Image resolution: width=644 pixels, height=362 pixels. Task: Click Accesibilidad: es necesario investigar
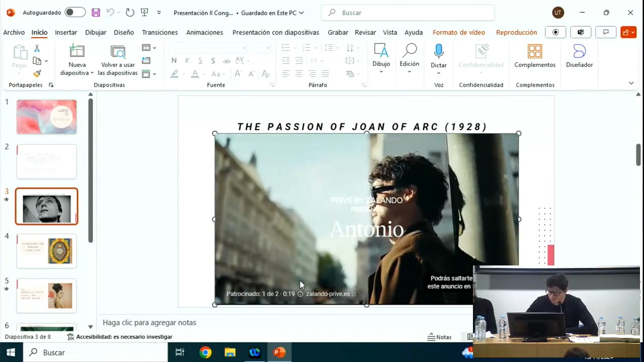pyautogui.click(x=120, y=337)
